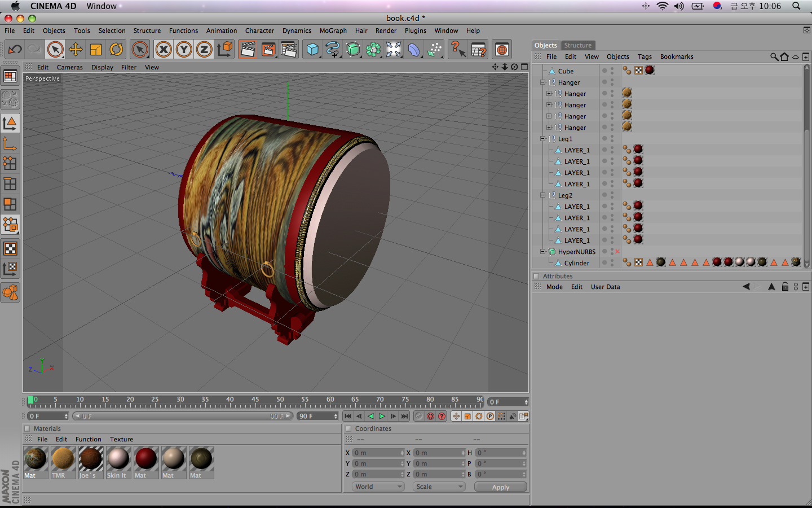Click the green timeline playhead at frame 0

click(30, 400)
